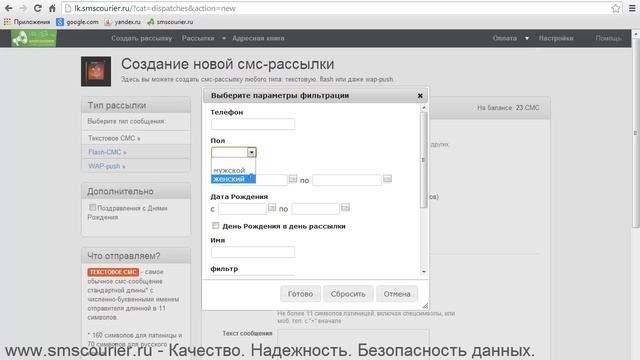Click the Готово button

(300, 294)
